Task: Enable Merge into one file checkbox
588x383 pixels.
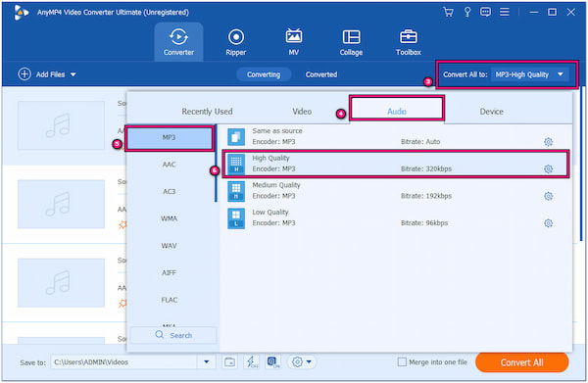Action: pos(402,362)
